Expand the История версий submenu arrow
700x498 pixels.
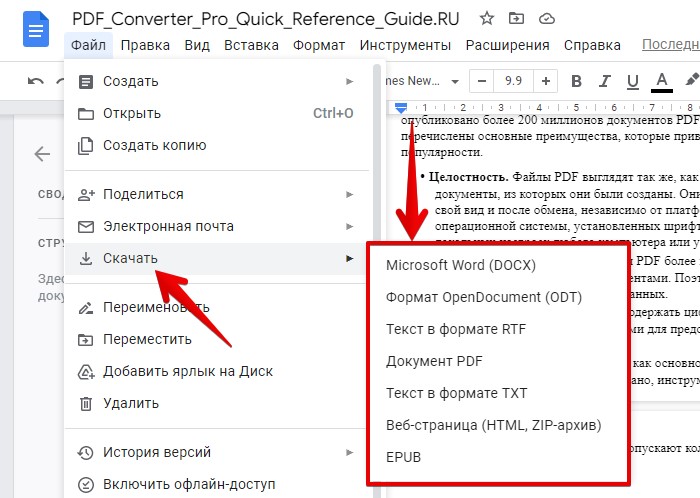(350, 452)
